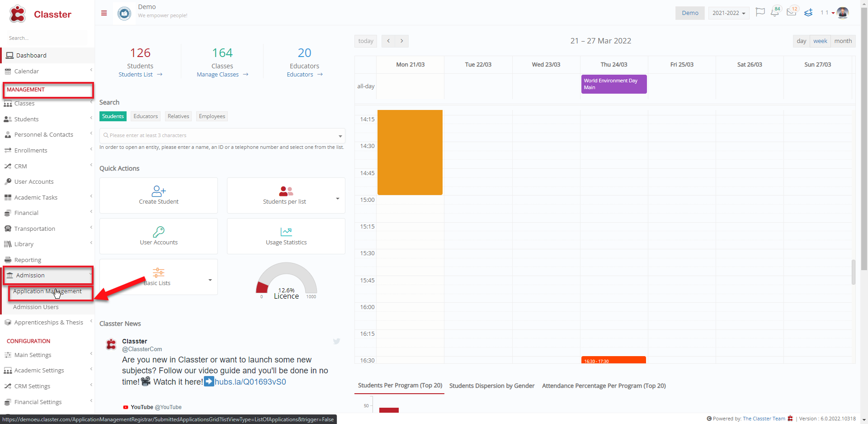Click the Financial coins icon
Screen dimensions: 868x424
click(8, 213)
